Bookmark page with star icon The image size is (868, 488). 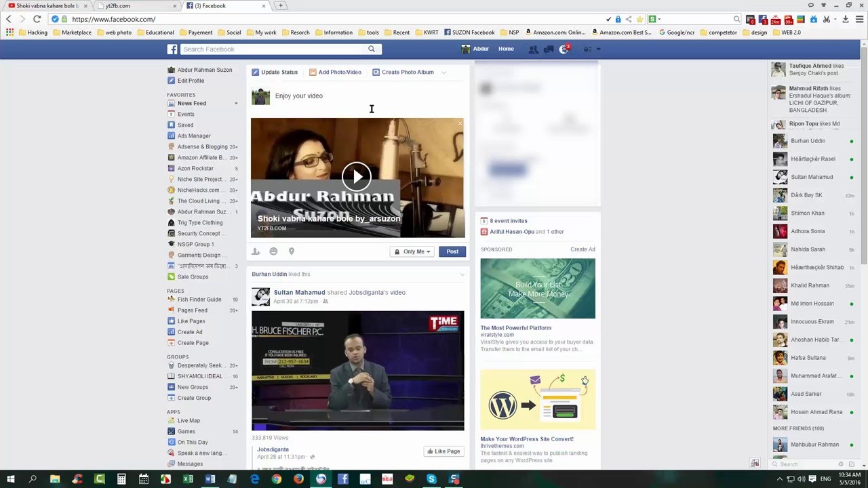[x=639, y=19]
